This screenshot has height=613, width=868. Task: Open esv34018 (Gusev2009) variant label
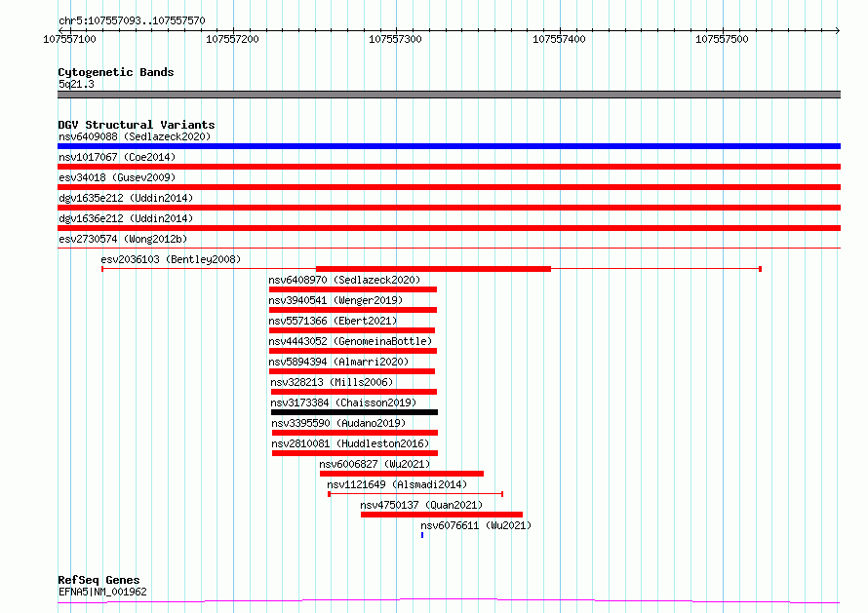pos(117,177)
